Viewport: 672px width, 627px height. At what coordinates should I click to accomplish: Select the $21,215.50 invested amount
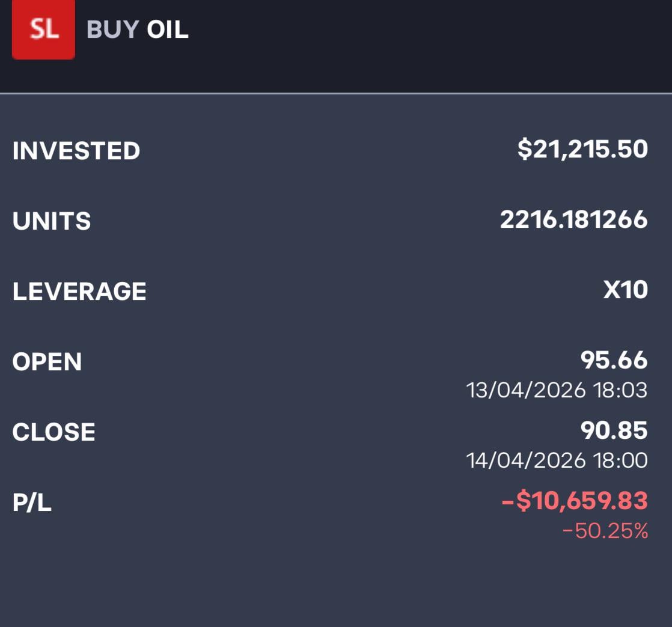pyautogui.click(x=582, y=149)
